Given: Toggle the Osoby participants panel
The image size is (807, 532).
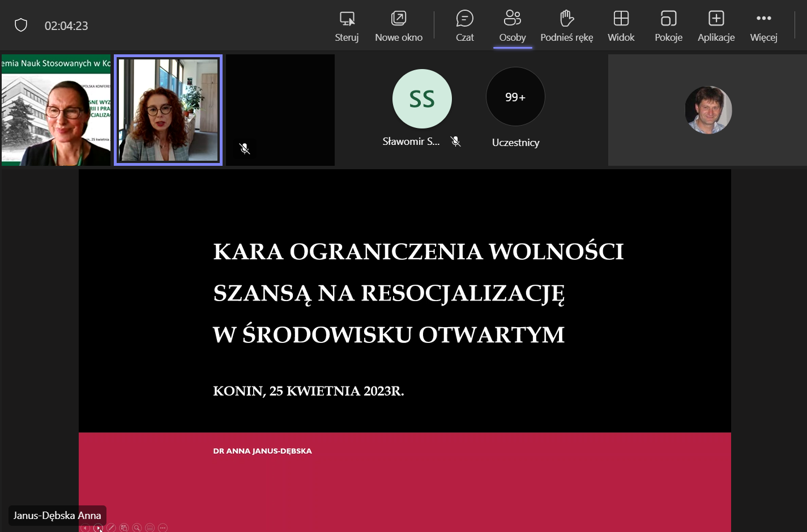Looking at the screenshot, I should point(513,26).
